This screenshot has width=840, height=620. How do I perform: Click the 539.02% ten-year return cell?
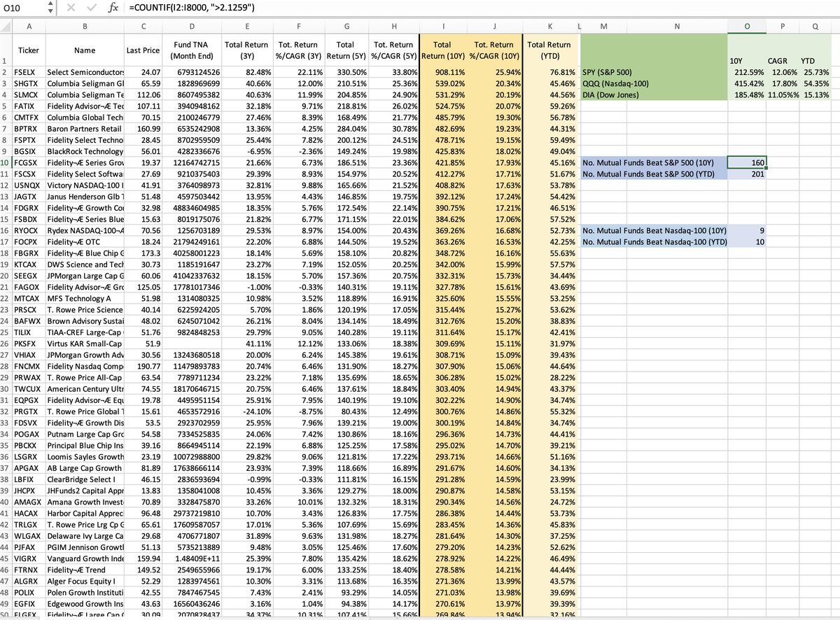point(444,83)
